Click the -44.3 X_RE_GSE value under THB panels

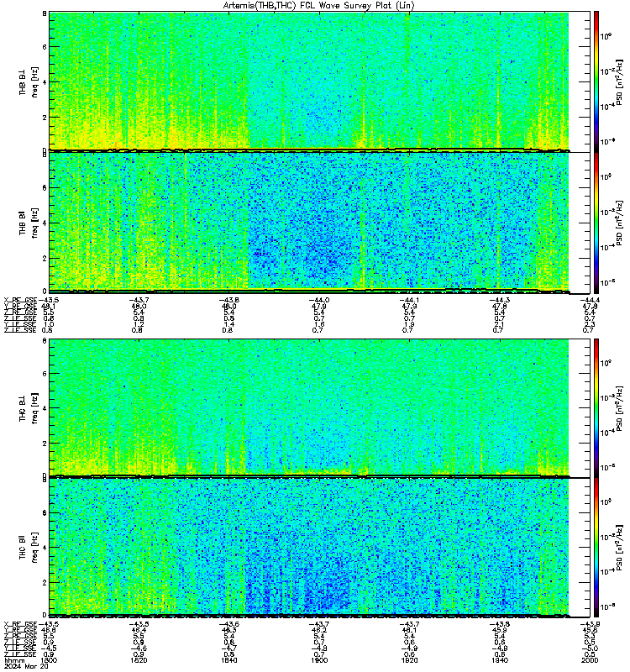500,300
